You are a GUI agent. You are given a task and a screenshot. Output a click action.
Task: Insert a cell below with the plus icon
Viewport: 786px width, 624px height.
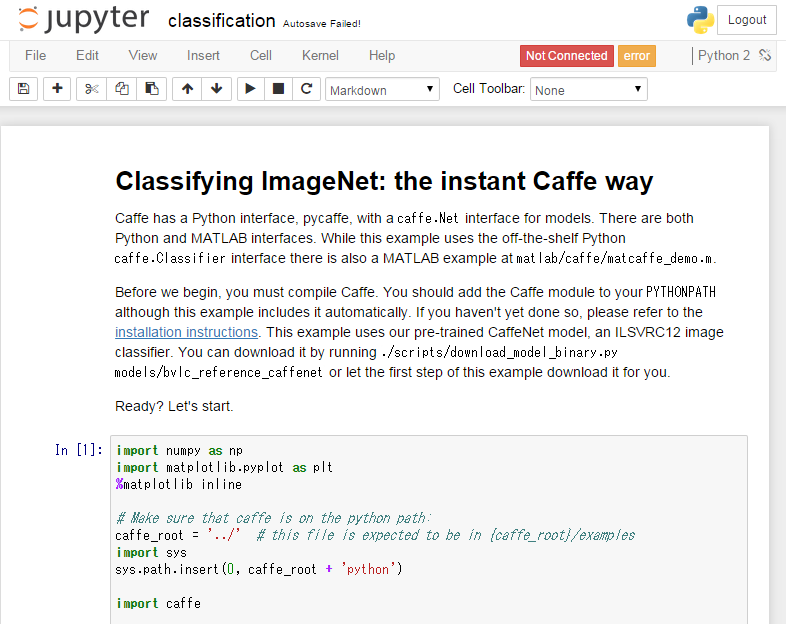(57, 89)
